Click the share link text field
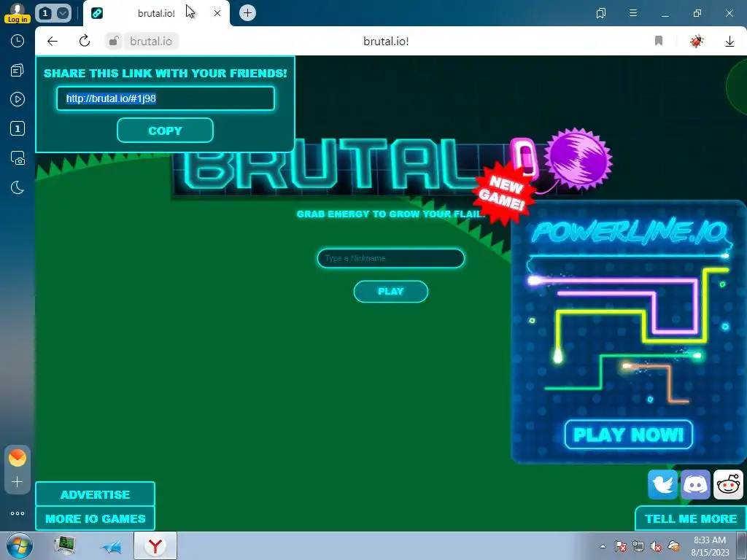 (x=166, y=98)
